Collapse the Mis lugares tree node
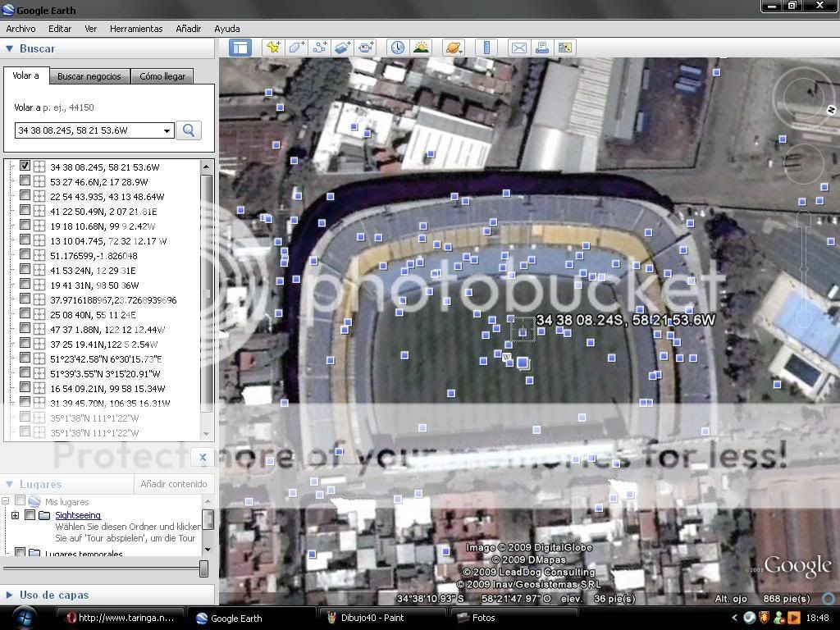The width and height of the screenshot is (840, 630). coord(6,501)
